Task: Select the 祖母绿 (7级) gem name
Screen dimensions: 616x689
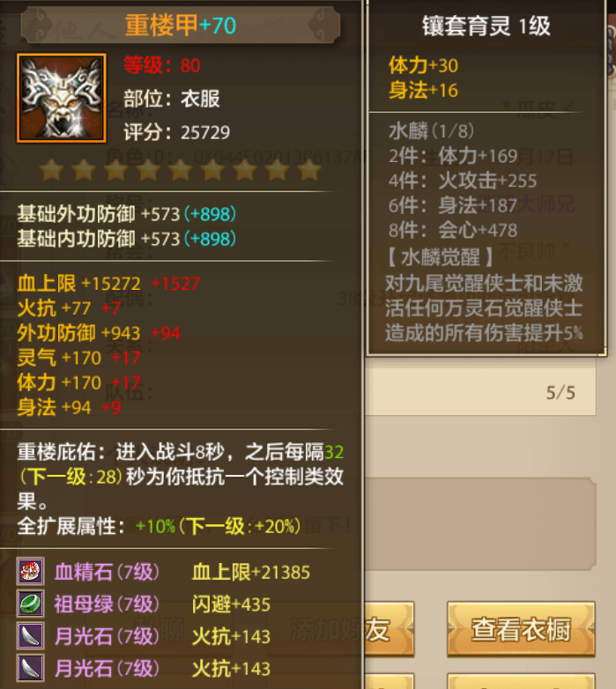Action: pyautogui.click(x=107, y=604)
